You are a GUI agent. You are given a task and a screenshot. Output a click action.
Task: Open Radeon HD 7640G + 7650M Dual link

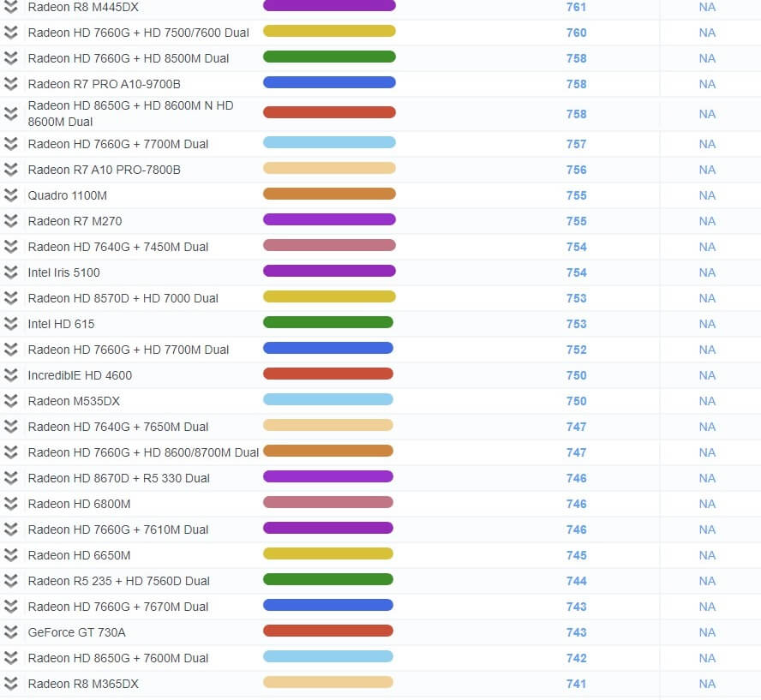click(x=118, y=428)
